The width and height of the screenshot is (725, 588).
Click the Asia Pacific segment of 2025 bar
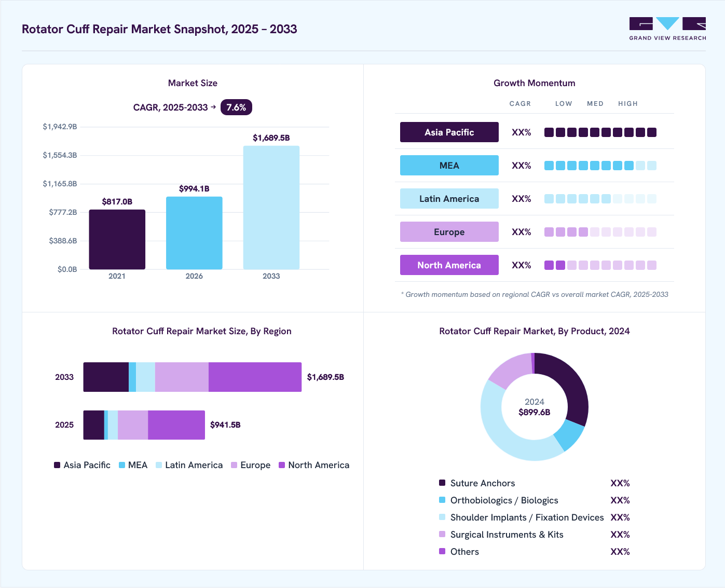click(94, 425)
